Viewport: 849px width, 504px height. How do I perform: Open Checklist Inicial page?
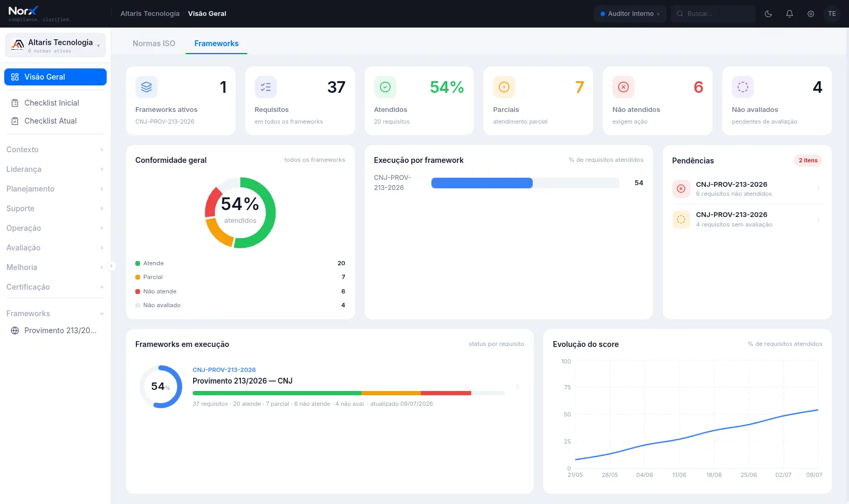click(x=55, y=103)
